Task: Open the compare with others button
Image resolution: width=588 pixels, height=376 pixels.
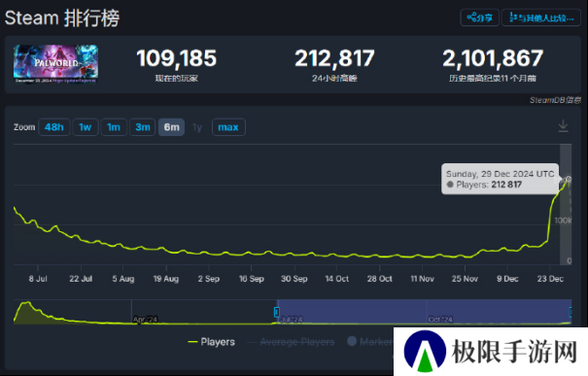Action: [x=541, y=17]
